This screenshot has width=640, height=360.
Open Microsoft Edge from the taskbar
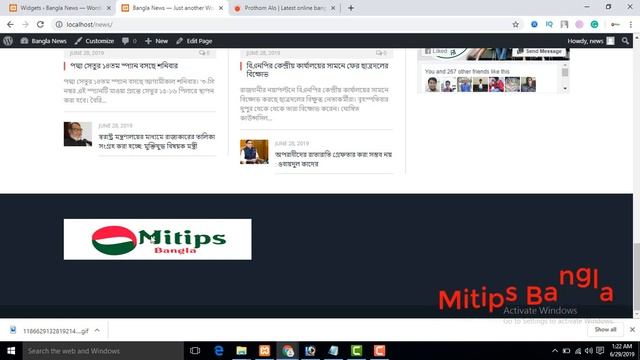coord(219,351)
